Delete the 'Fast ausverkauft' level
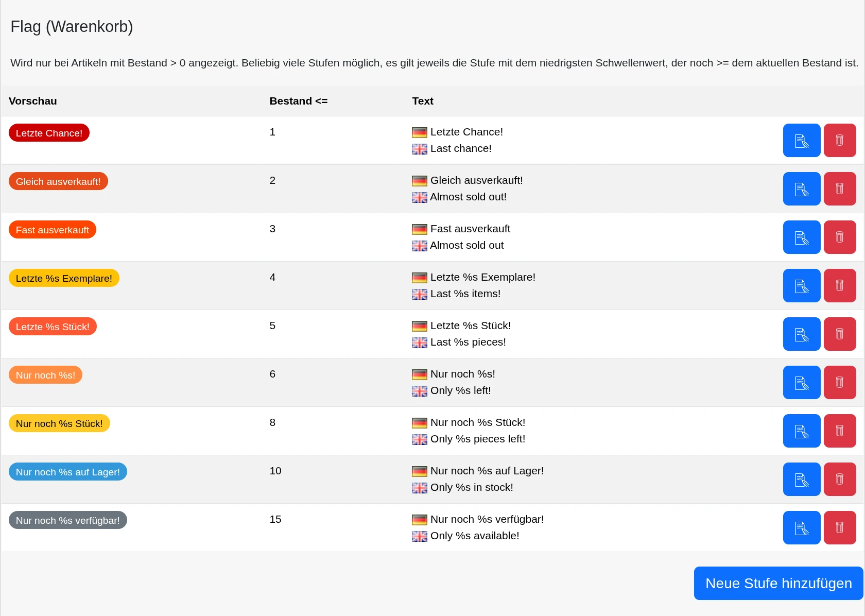Screen dimensions: 865x616 pos(840,237)
